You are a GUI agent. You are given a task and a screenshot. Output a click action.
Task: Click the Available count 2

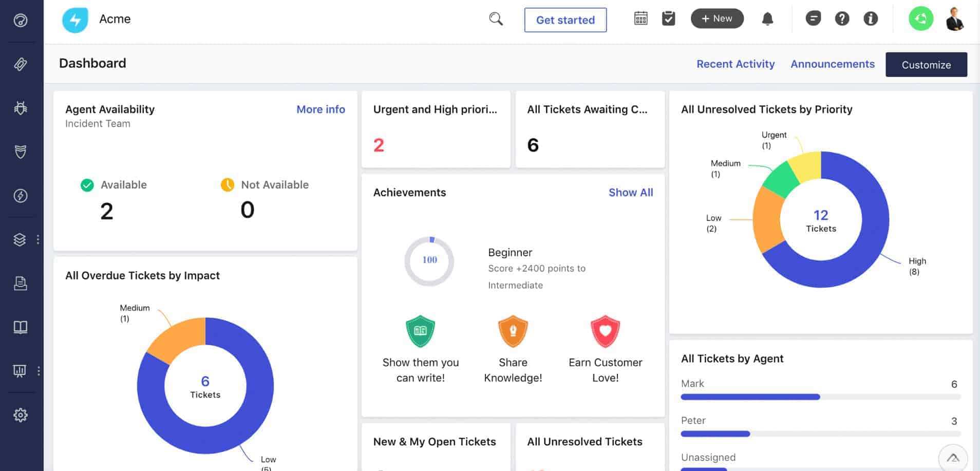106,211
